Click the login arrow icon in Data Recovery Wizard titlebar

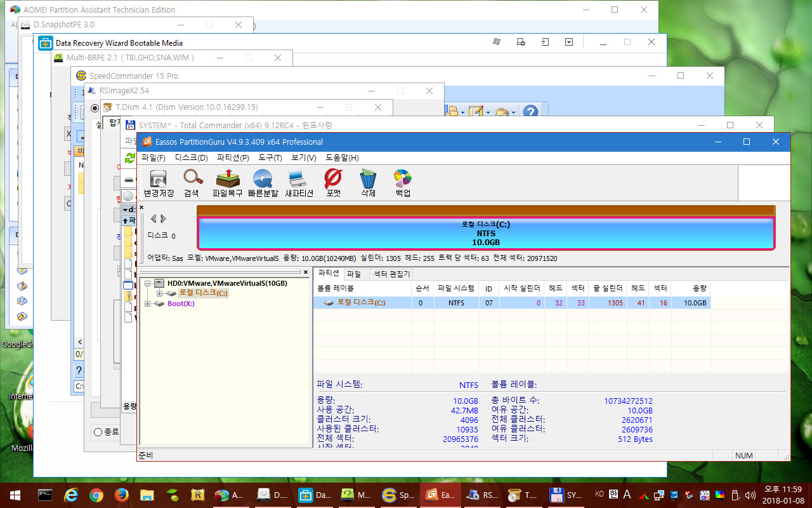[x=544, y=42]
